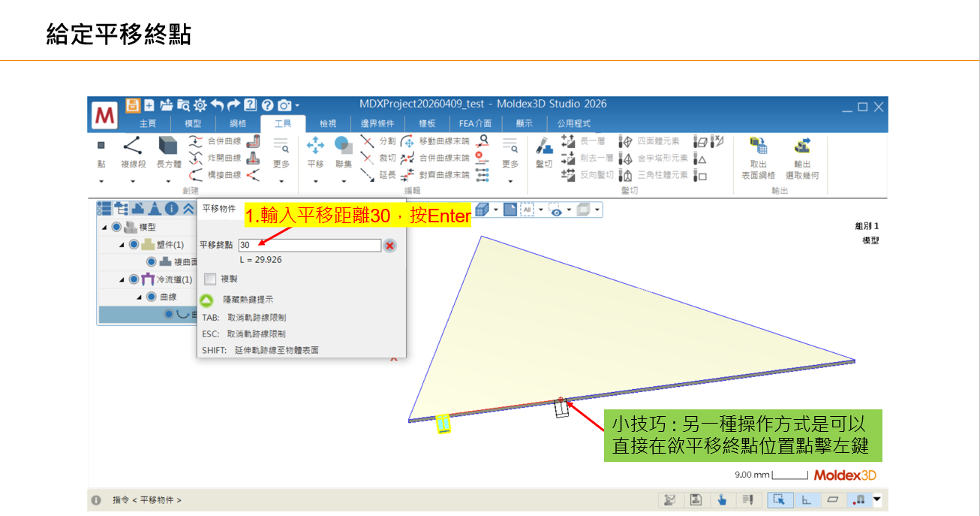980x516 pixels.
Task: Toggle visibility radio of 冷流道(1) node
Action: (x=134, y=279)
